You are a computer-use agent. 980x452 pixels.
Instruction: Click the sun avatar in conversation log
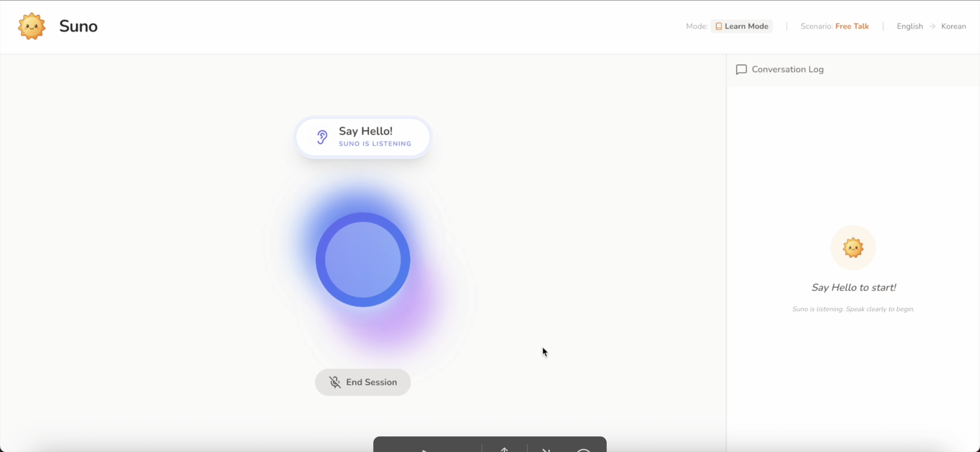pyautogui.click(x=853, y=247)
